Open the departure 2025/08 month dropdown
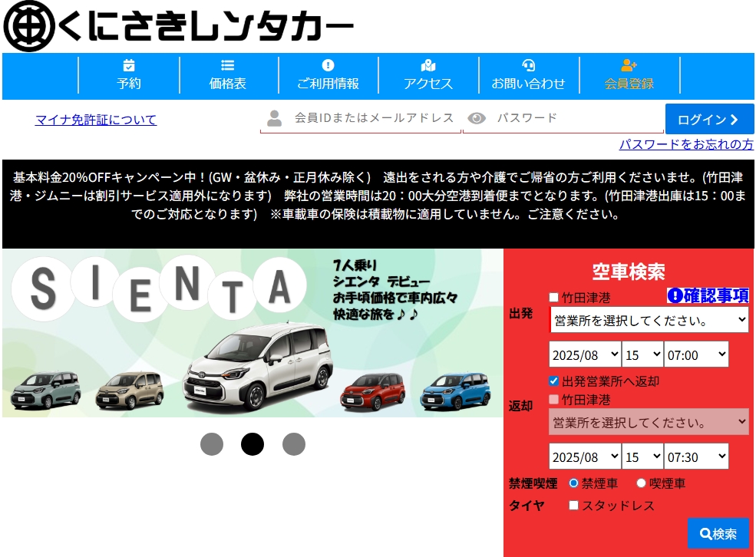Viewport: 756px width, 557px height. click(x=585, y=354)
